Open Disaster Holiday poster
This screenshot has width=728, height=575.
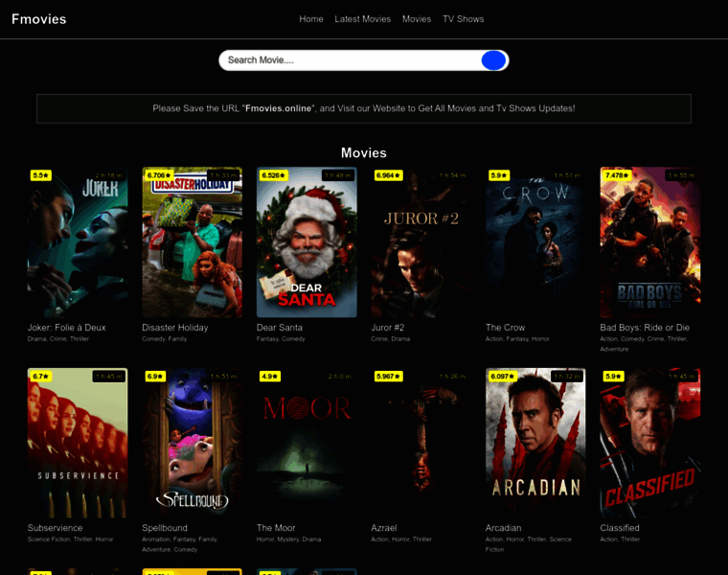[193, 242]
